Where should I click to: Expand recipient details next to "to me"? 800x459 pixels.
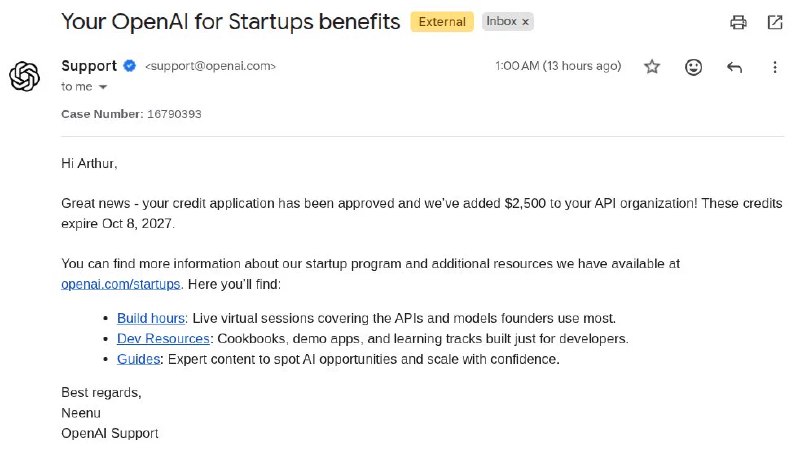tap(103, 87)
